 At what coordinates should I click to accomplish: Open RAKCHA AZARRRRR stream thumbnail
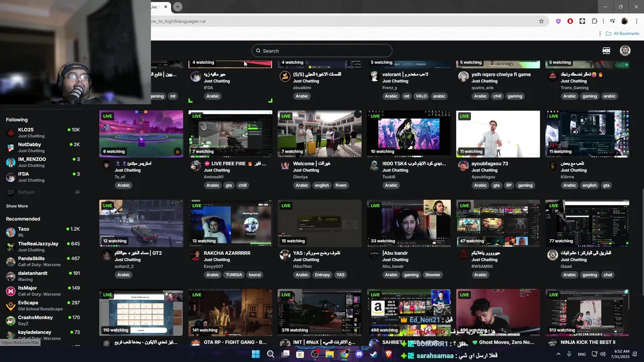pyautogui.click(x=230, y=223)
